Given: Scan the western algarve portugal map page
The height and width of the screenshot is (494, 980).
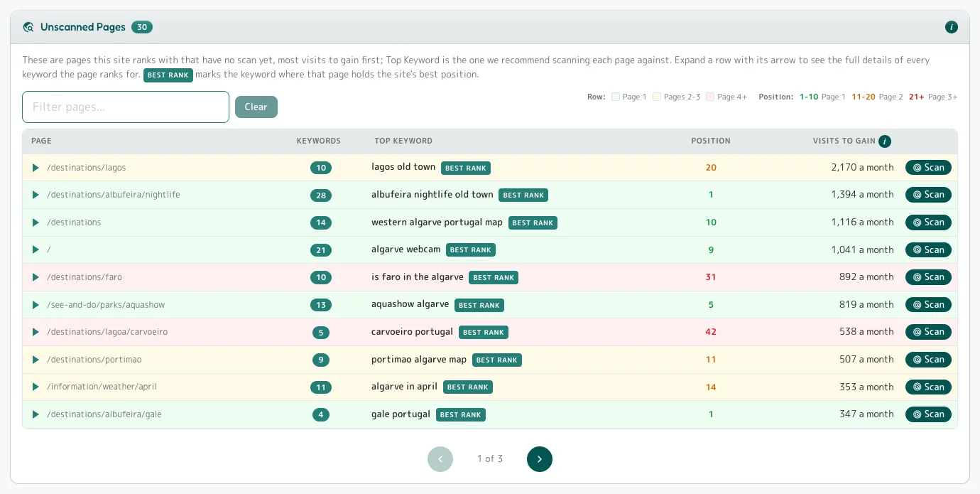Looking at the screenshot, I should pos(928,222).
